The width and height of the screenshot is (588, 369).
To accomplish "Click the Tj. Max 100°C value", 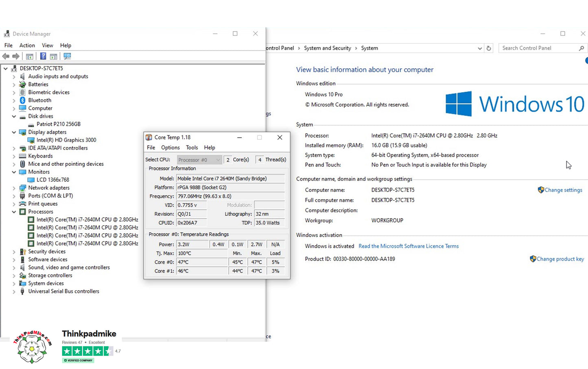I will coord(202,253).
